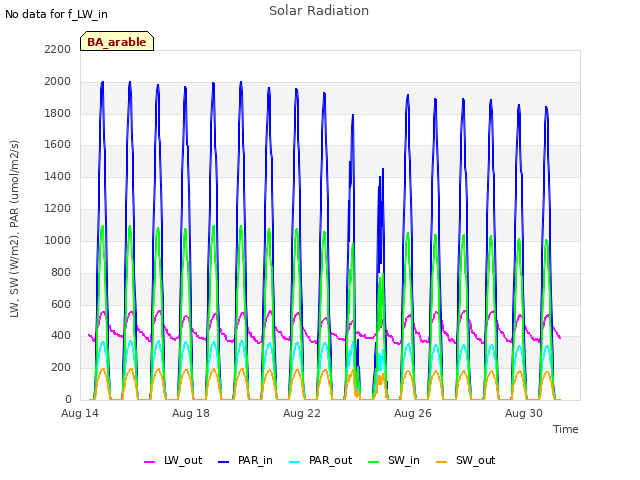The height and width of the screenshot is (480, 640).
Task: Toggle the LW_out legend entry
Action: pos(173,461)
